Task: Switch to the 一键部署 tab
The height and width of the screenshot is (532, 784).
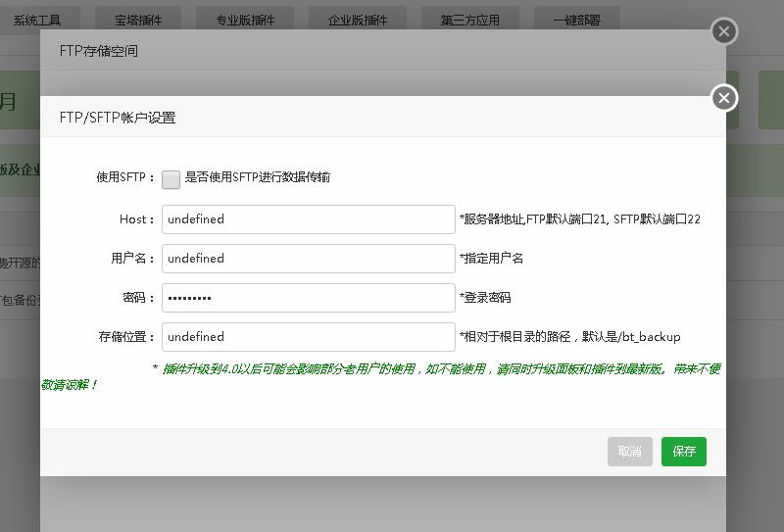Action: click(577, 20)
